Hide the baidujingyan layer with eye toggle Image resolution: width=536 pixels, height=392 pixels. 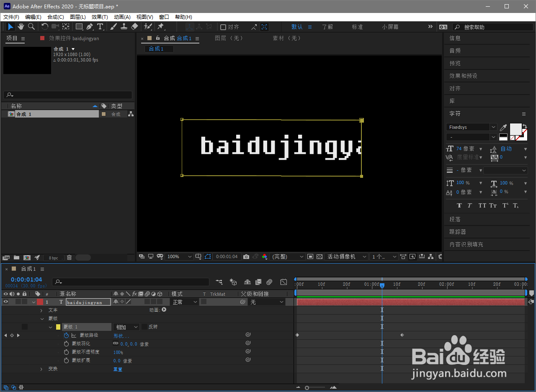point(5,302)
